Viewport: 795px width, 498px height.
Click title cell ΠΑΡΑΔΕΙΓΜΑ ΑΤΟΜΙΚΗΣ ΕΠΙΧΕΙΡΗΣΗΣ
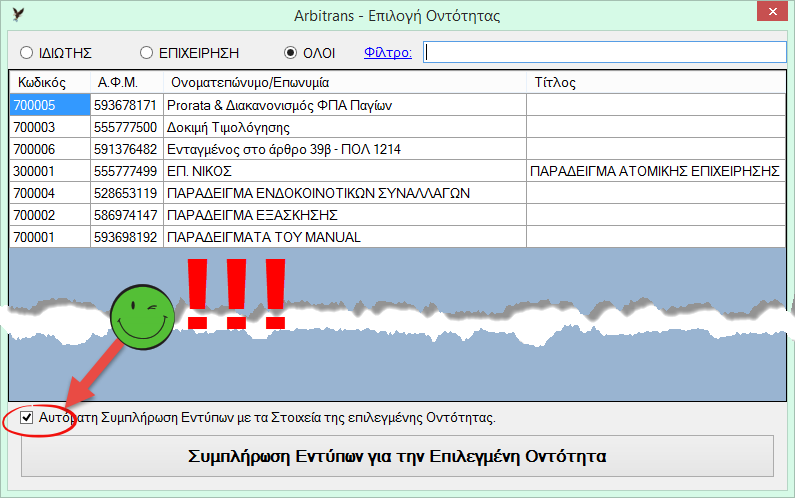(x=656, y=171)
